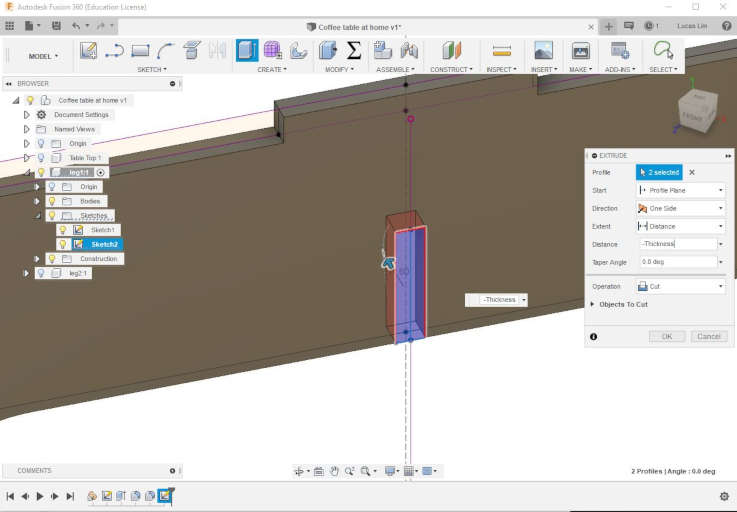Click the Construct plane icon
This screenshot has width=737, height=512.
(x=453, y=50)
